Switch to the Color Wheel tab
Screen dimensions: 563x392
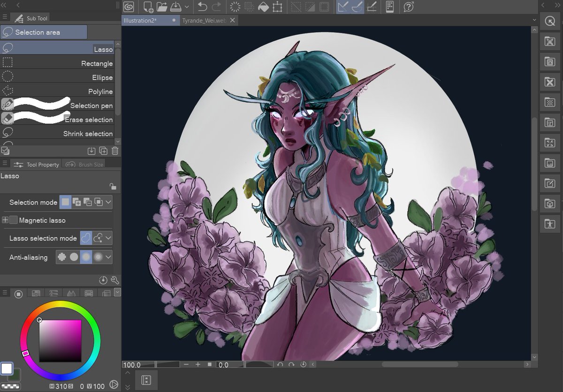pyautogui.click(x=18, y=294)
